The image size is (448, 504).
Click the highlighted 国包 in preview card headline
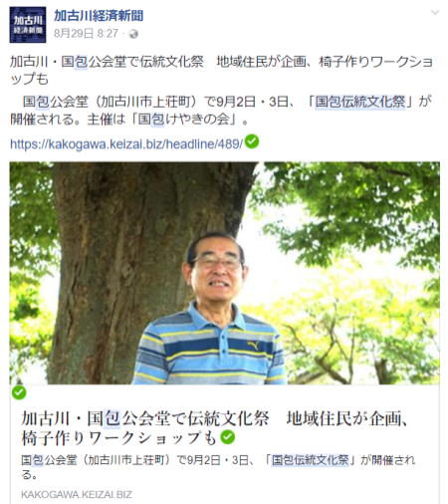(x=104, y=418)
